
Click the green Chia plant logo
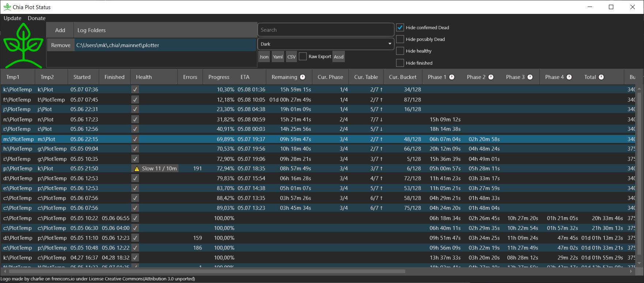pyautogui.click(x=23, y=46)
